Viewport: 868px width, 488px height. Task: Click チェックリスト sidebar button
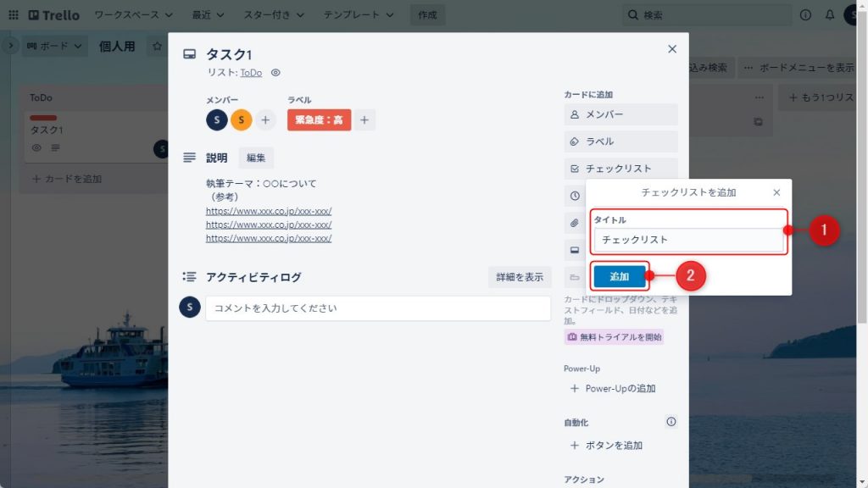tap(620, 169)
